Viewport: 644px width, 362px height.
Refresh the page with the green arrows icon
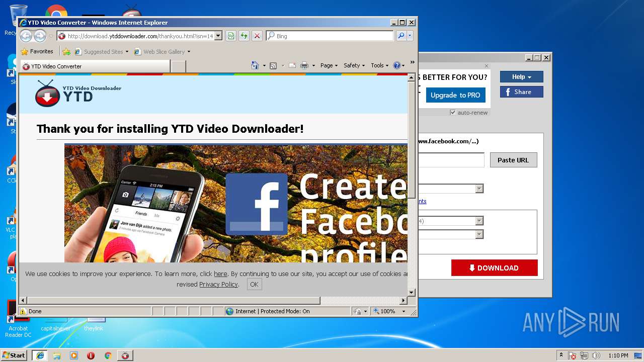[244, 36]
